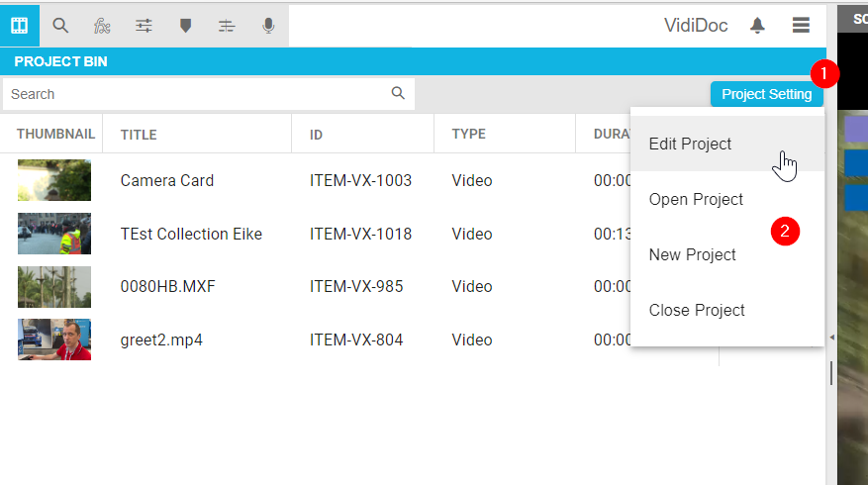Choose Edit Project from the menu

coord(690,144)
